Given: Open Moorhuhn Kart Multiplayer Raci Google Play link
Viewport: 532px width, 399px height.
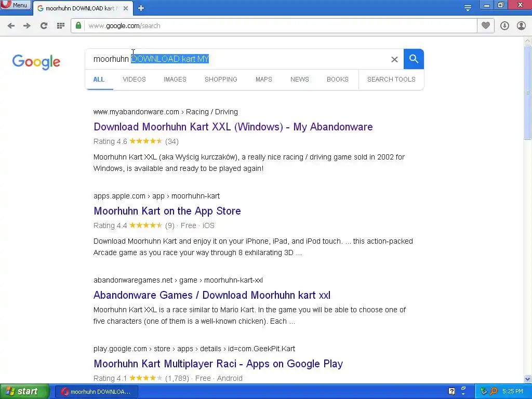Looking at the screenshot, I should [218, 364].
